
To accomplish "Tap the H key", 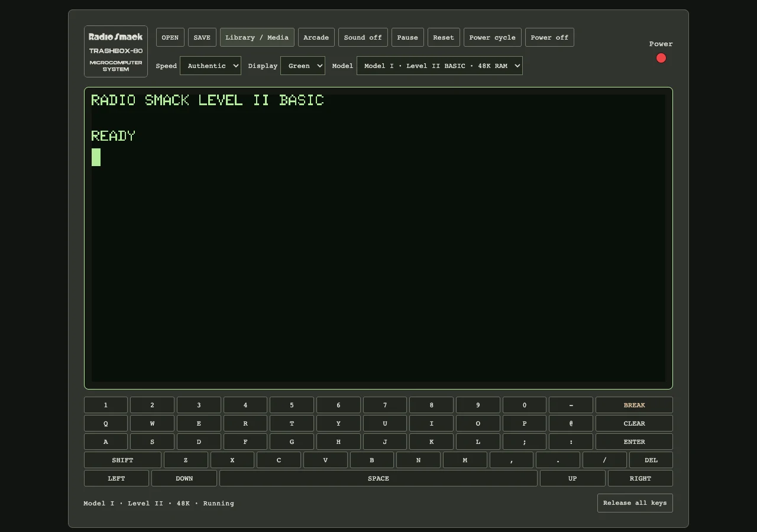I will point(338,442).
